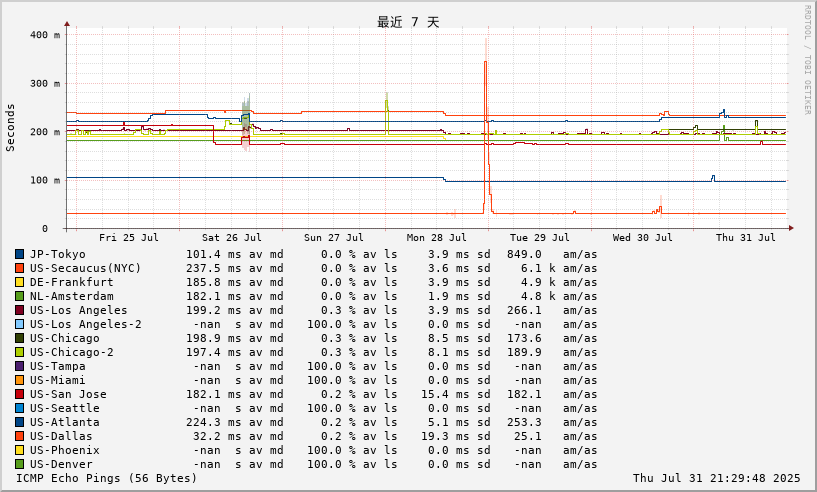Select the US-Dallas legend label

coord(61,436)
